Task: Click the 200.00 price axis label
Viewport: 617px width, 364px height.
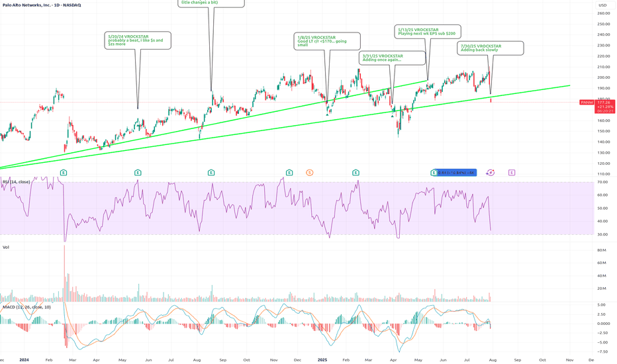Action: (x=604, y=77)
